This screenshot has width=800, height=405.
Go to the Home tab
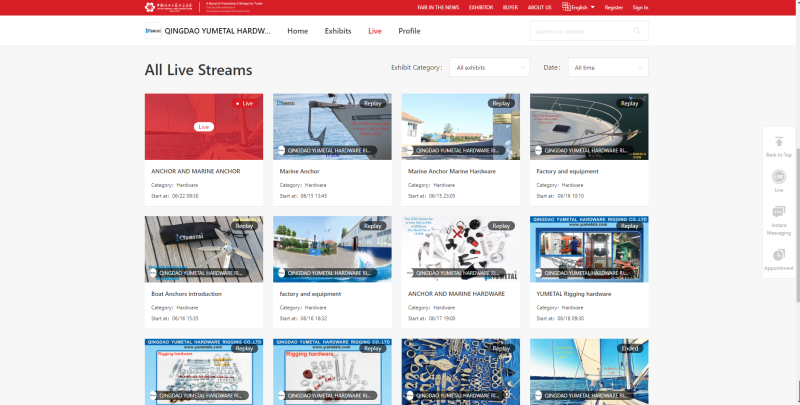[x=297, y=31]
